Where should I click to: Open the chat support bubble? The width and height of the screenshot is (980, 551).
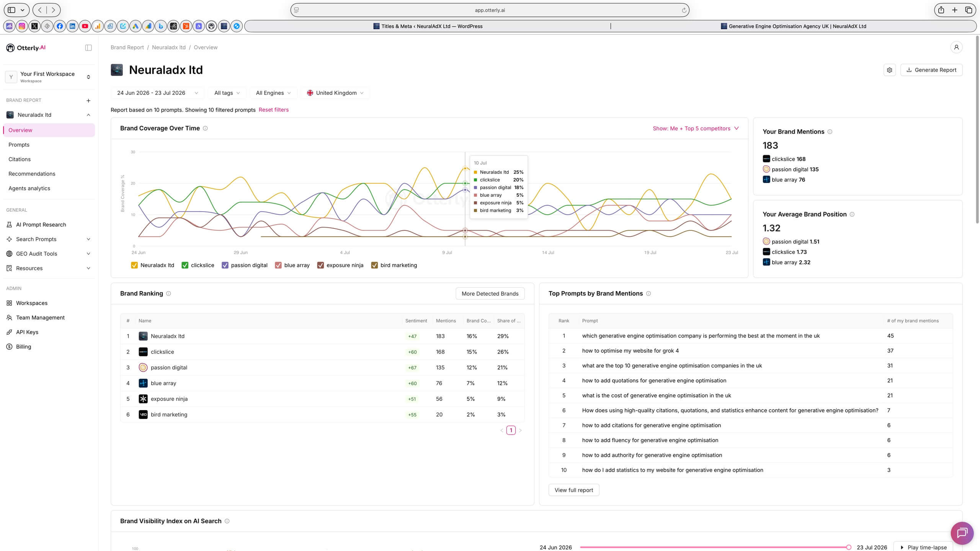[962, 533]
